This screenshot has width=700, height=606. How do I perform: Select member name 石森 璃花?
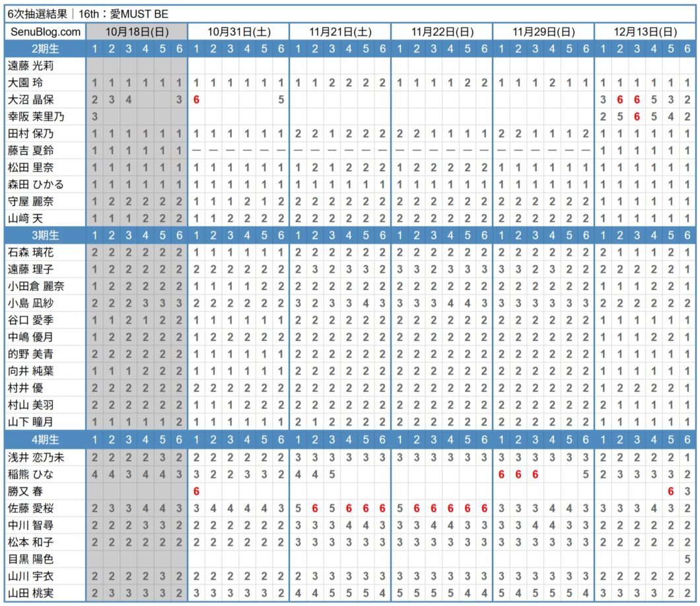pyautogui.click(x=31, y=253)
